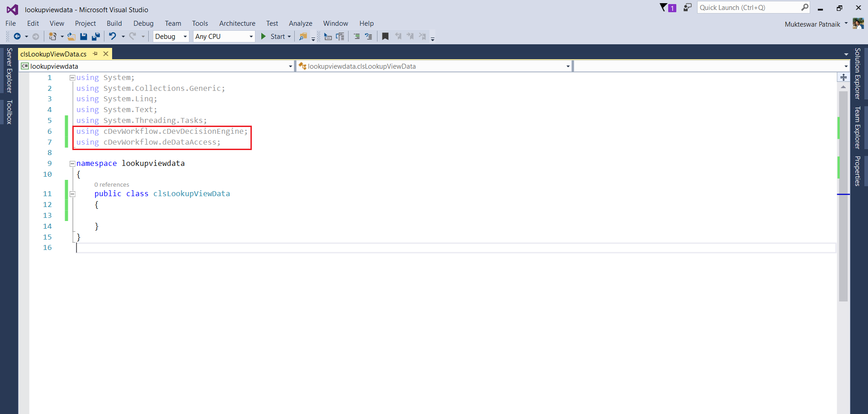Unpin the clsLookupViewData.cs tab
This screenshot has width=868, height=414.
[95, 53]
